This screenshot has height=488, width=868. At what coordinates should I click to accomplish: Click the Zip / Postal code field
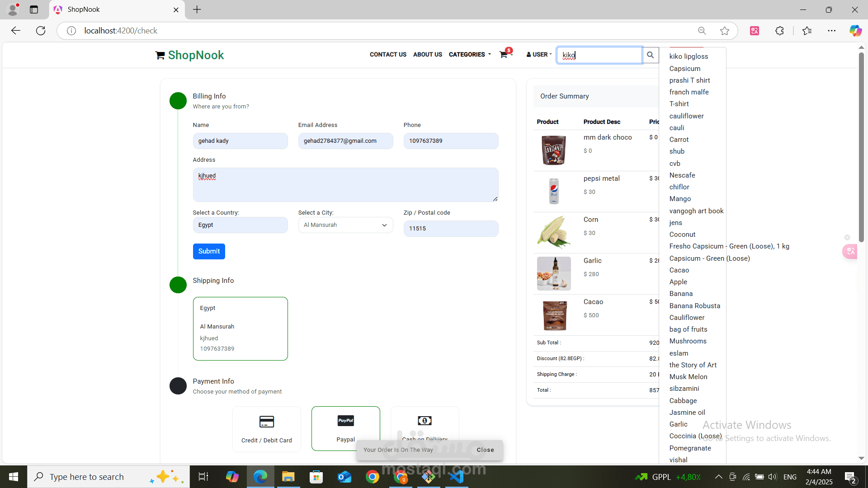451,229
